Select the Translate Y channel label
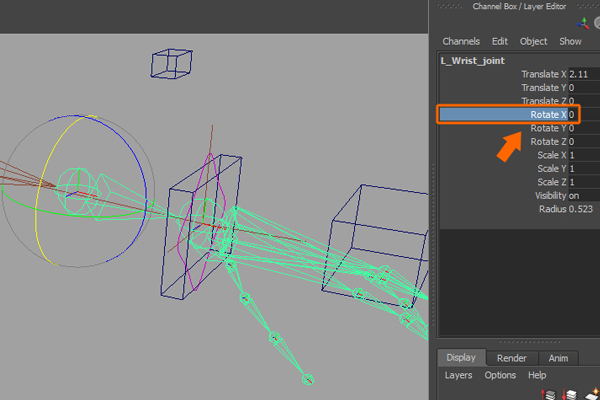600x400 pixels. [543, 88]
